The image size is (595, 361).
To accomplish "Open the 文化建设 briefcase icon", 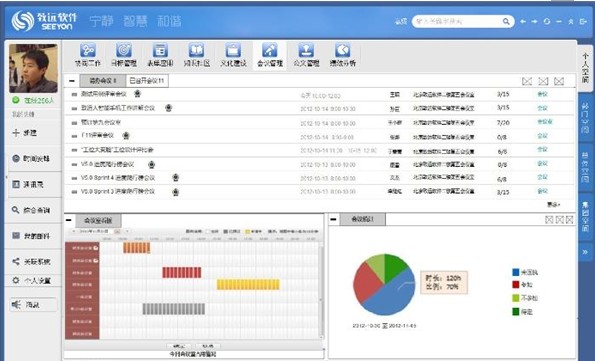I will pyautogui.click(x=233, y=50).
